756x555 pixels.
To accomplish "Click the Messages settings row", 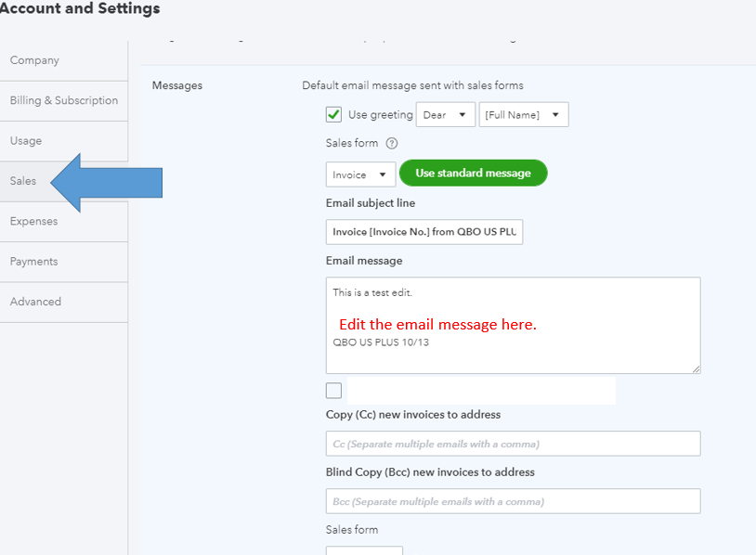I will [177, 84].
